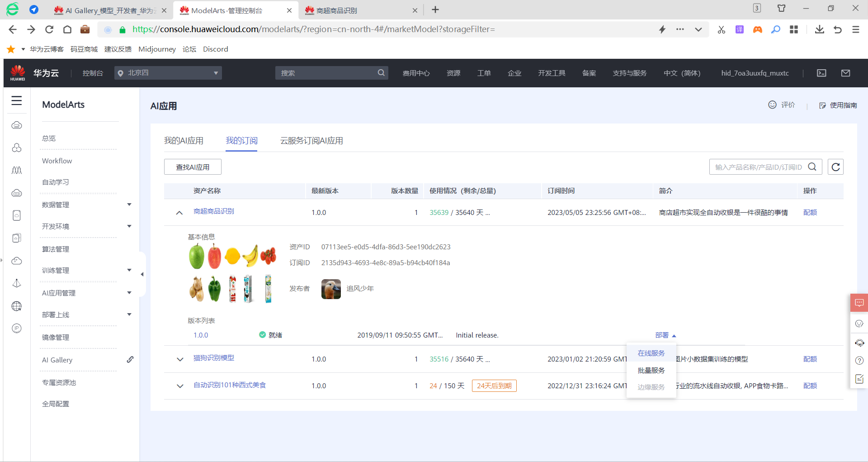Collapse the 商超商品识别 row
868x462 pixels.
coord(179,213)
